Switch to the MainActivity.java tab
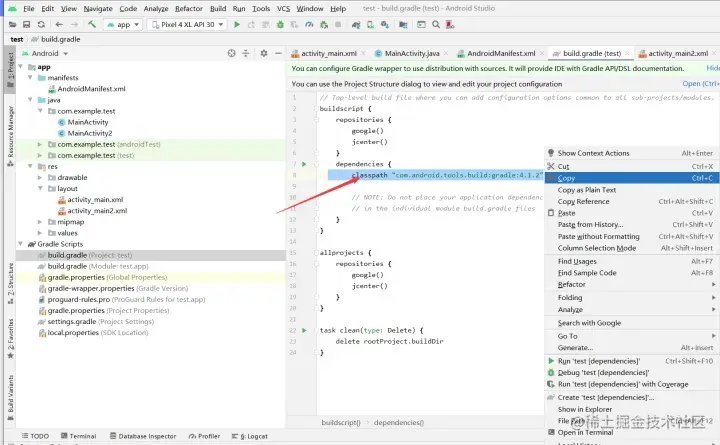This screenshot has height=445, width=720. click(x=411, y=53)
